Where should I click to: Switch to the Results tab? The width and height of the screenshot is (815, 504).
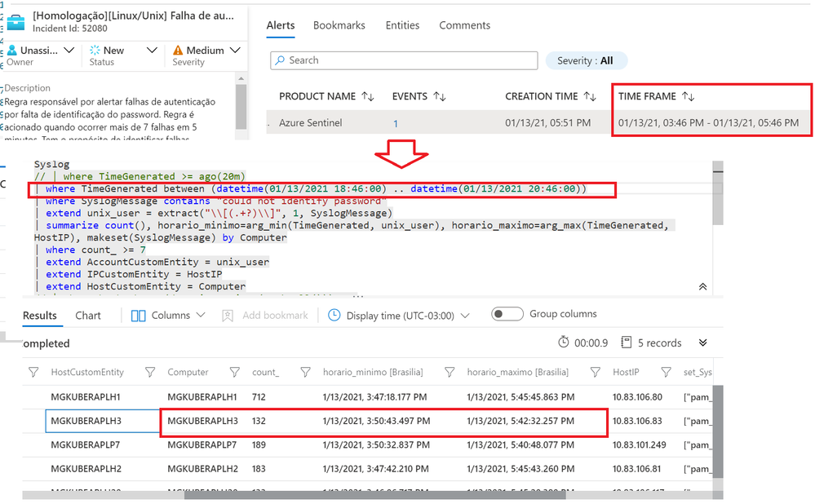[x=40, y=316]
